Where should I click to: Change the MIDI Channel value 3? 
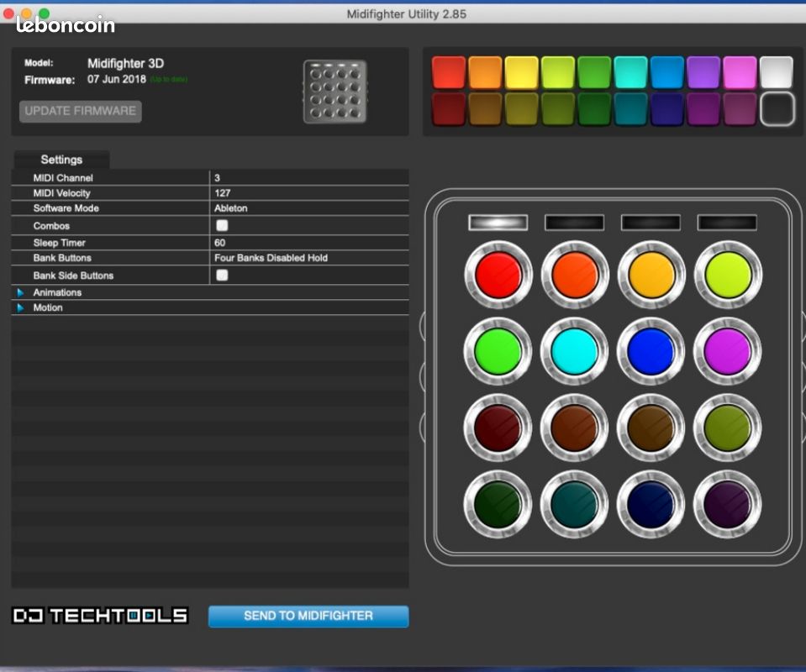tap(309, 178)
